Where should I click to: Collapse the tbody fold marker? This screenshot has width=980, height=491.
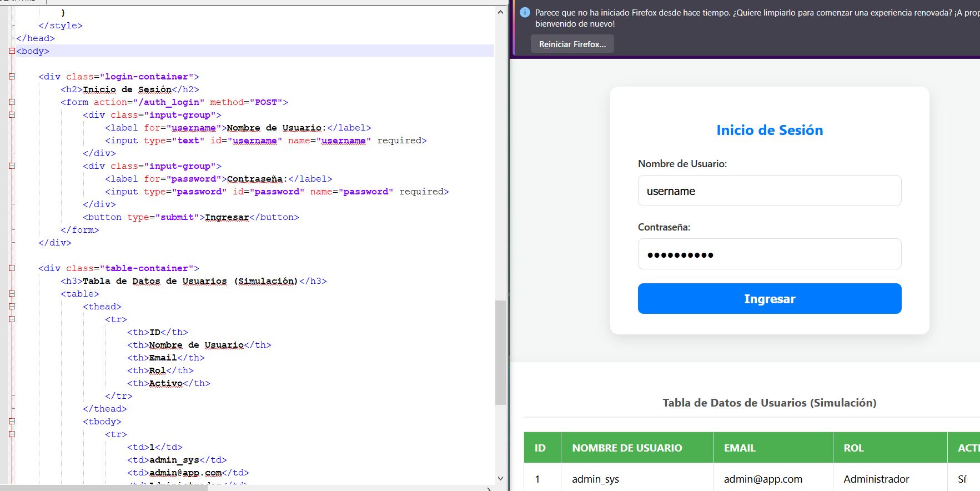pyautogui.click(x=12, y=422)
